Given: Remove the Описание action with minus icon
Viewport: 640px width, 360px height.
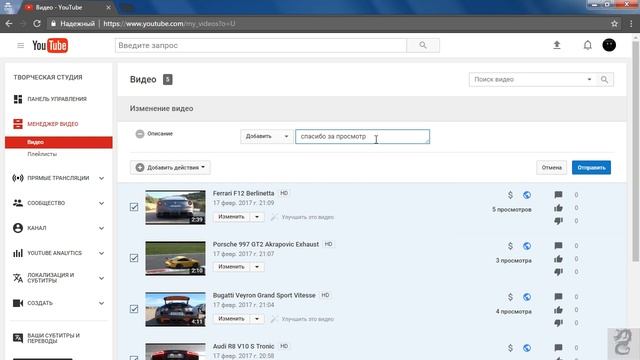Looking at the screenshot, I should tap(140, 134).
